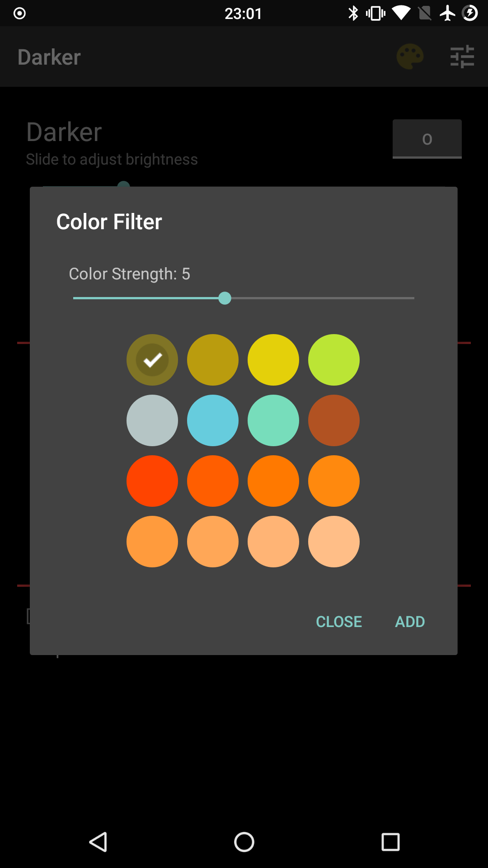Tap the airplane mode status icon

pos(447,13)
